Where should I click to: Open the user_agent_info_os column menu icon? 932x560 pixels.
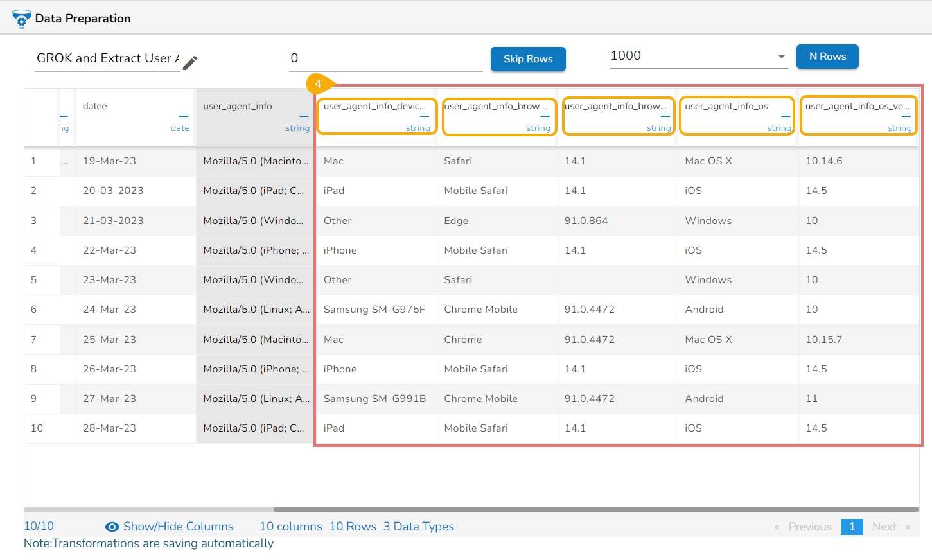click(785, 116)
